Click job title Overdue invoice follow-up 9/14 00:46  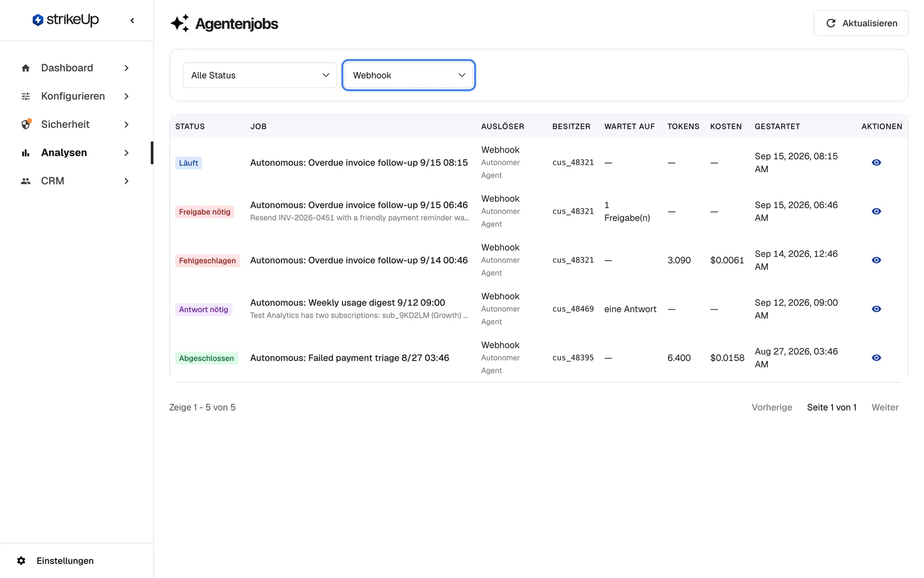coord(359,260)
